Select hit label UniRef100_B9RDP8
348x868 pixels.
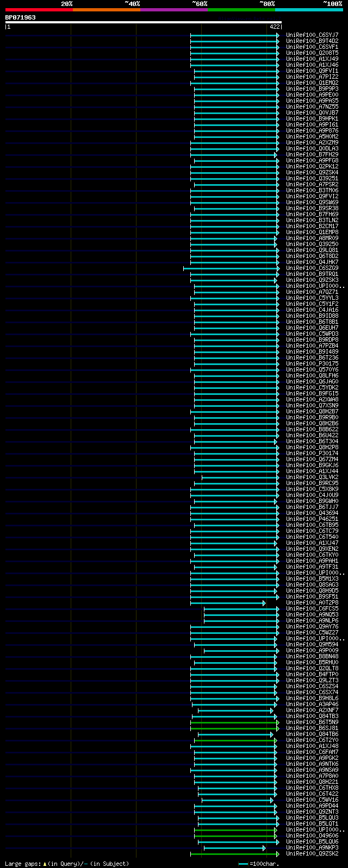[312, 339]
